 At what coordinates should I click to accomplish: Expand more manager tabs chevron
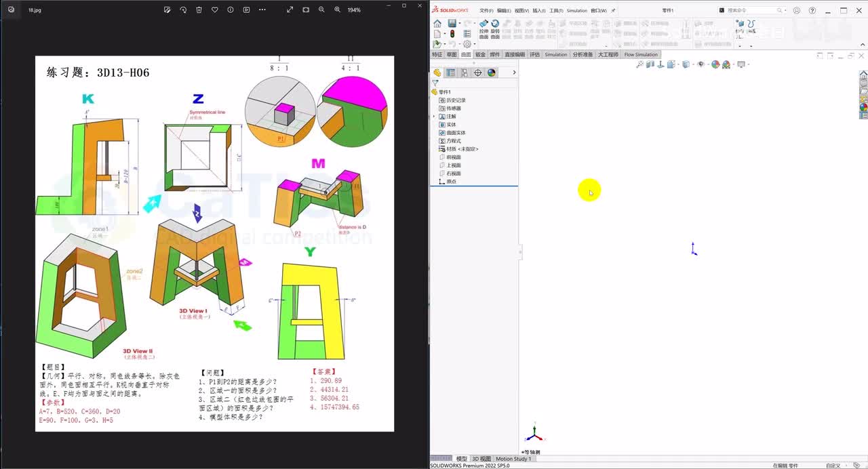[514, 73]
